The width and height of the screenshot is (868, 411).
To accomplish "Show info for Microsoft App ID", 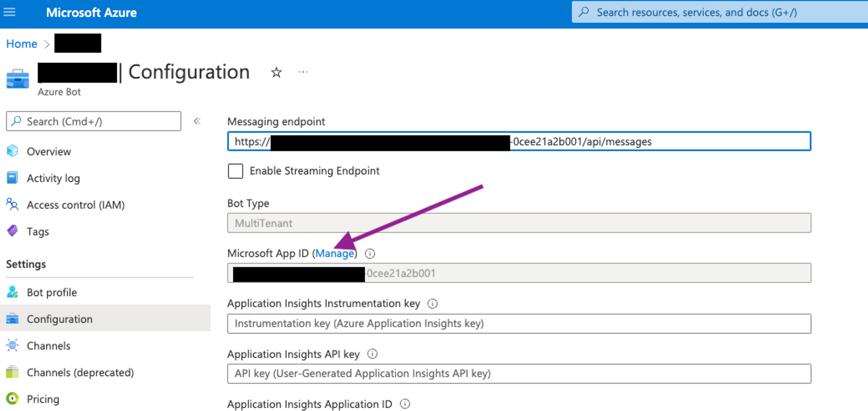I will point(370,254).
